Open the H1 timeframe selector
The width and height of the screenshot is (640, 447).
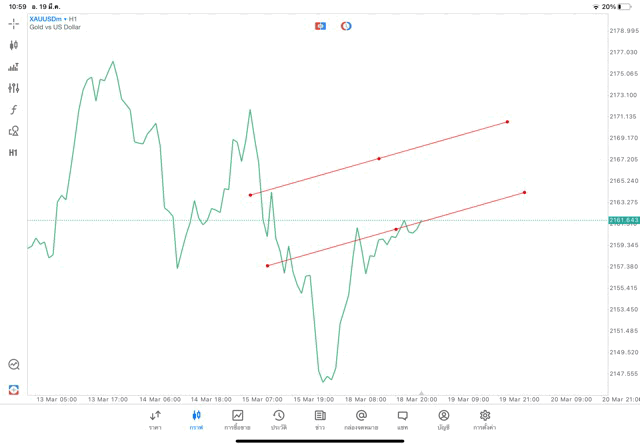point(13,153)
